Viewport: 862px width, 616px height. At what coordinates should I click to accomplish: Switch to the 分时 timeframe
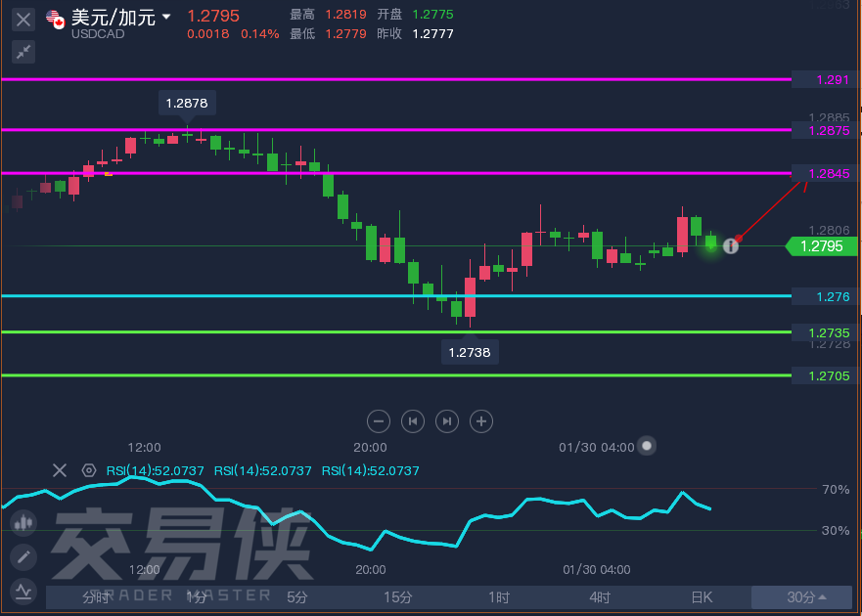coord(96,597)
